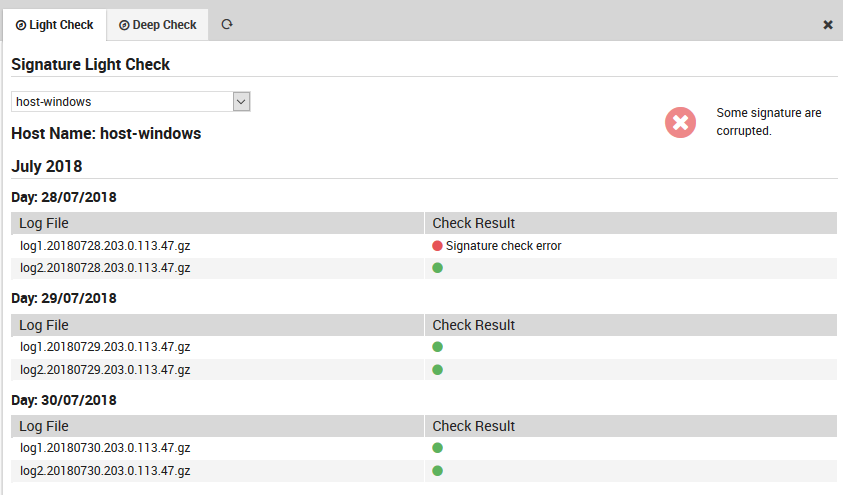Viewport: 843px width, 495px height.
Task: Select log file log1.20180728.203.0.113.47.gz
Action: click(x=105, y=246)
